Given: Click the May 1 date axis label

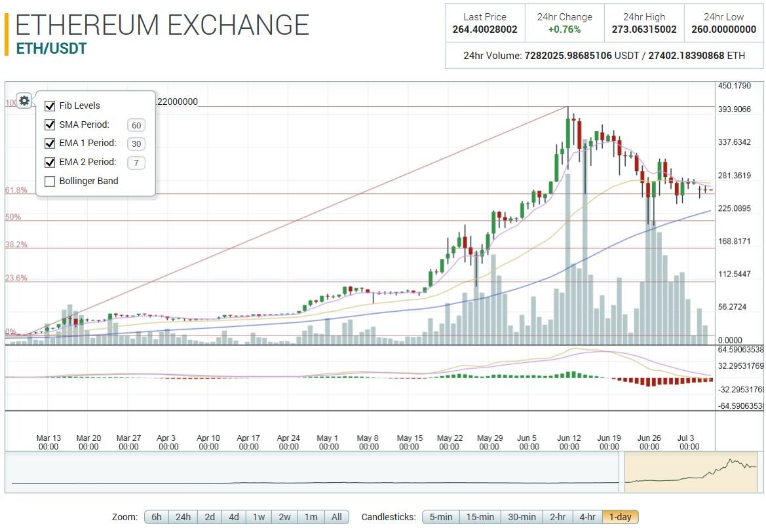Looking at the screenshot, I should click(x=328, y=442).
